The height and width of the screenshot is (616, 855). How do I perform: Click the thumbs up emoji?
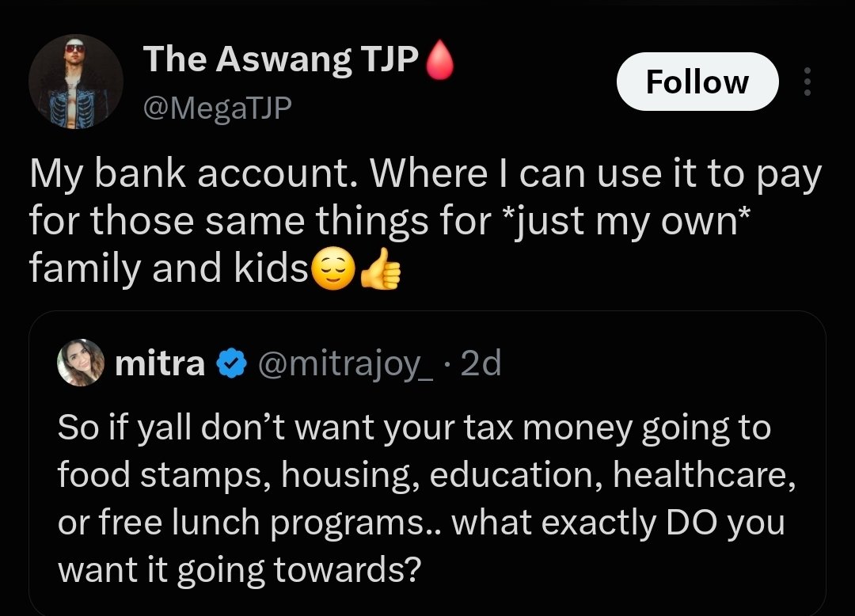pyautogui.click(x=381, y=268)
